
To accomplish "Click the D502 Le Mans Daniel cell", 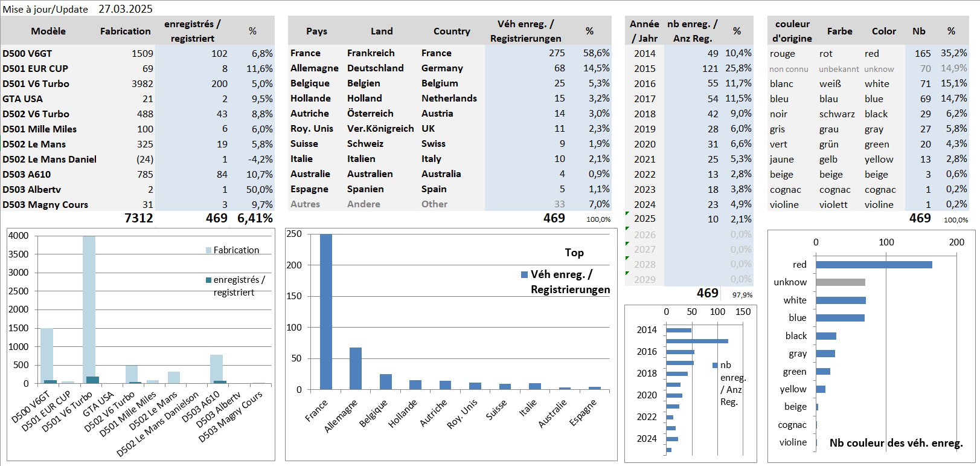I will [50, 159].
